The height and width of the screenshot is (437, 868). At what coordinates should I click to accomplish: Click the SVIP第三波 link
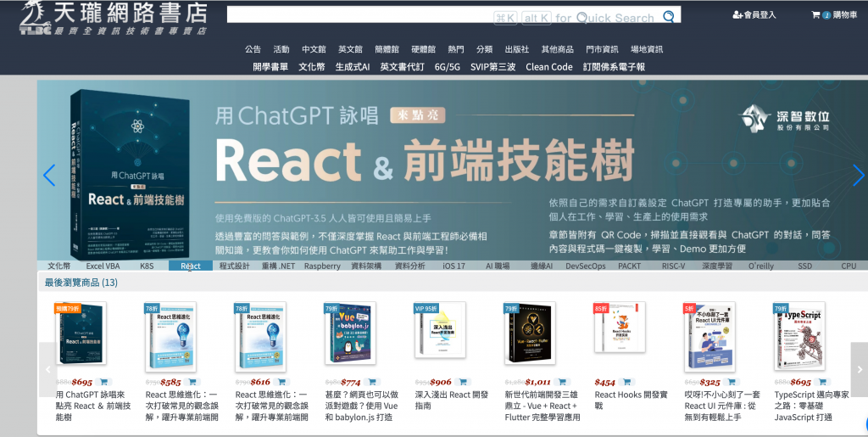[x=492, y=66]
